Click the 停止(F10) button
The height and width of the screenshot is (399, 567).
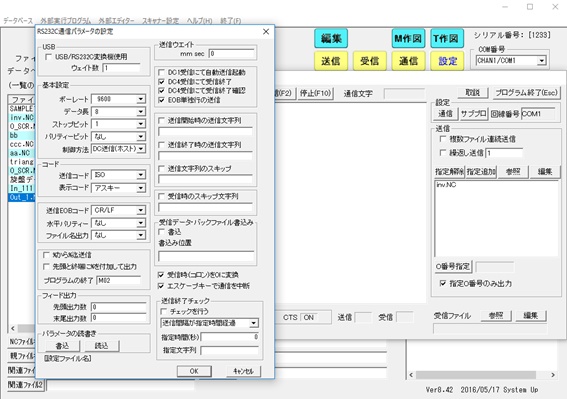coord(315,93)
